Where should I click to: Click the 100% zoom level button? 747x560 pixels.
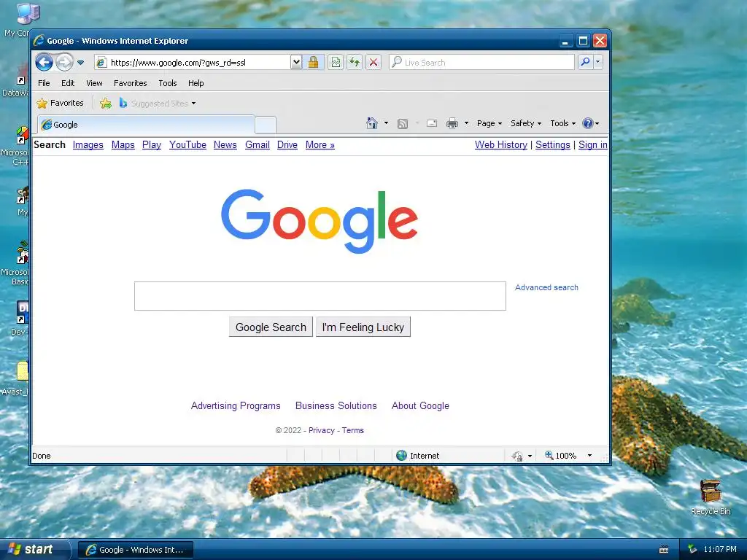pyautogui.click(x=561, y=456)
